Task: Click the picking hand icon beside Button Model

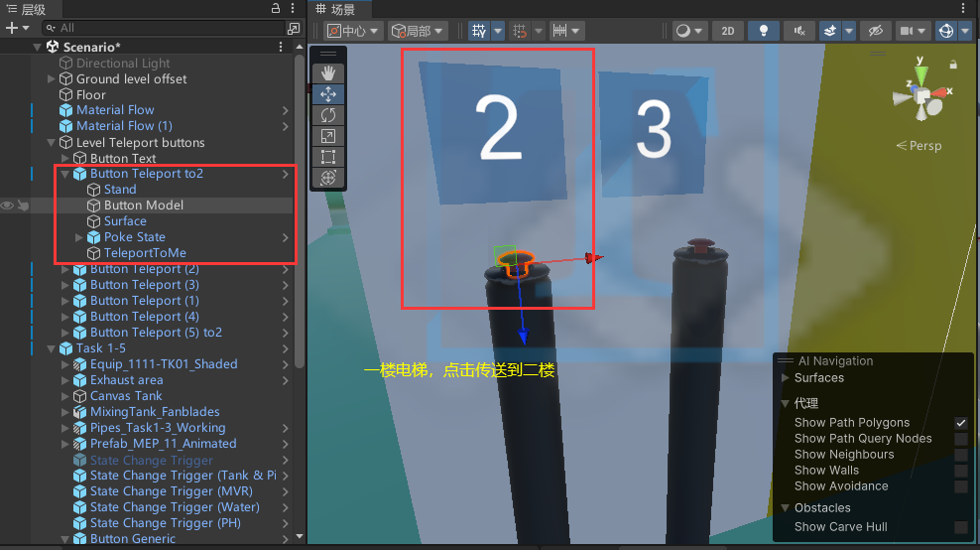Action: (x=22, y=206)
